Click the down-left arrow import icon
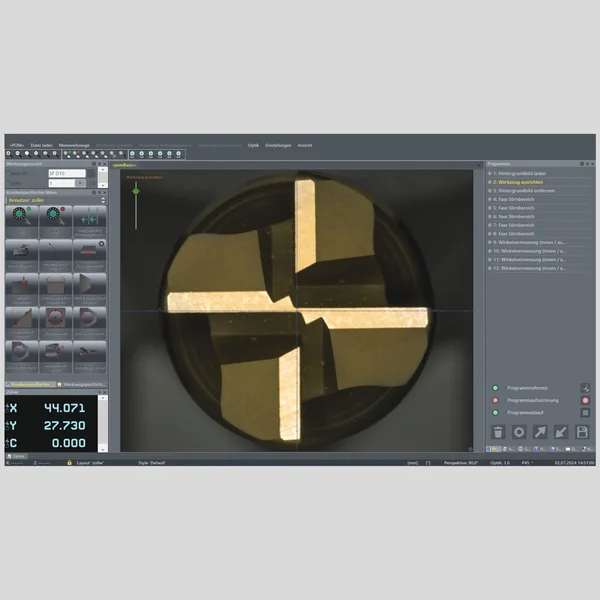This screenshot has width=600, height=600. point(562,432)
